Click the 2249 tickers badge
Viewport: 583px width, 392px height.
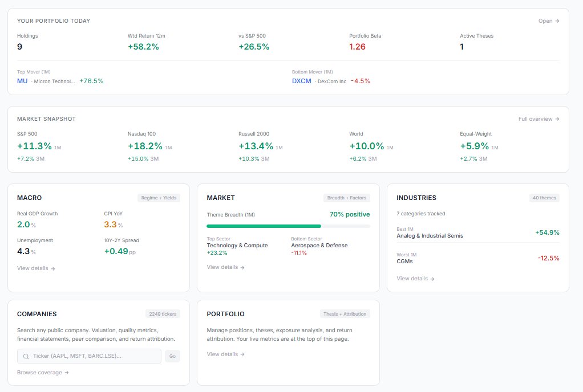click(x=163, y=314)
